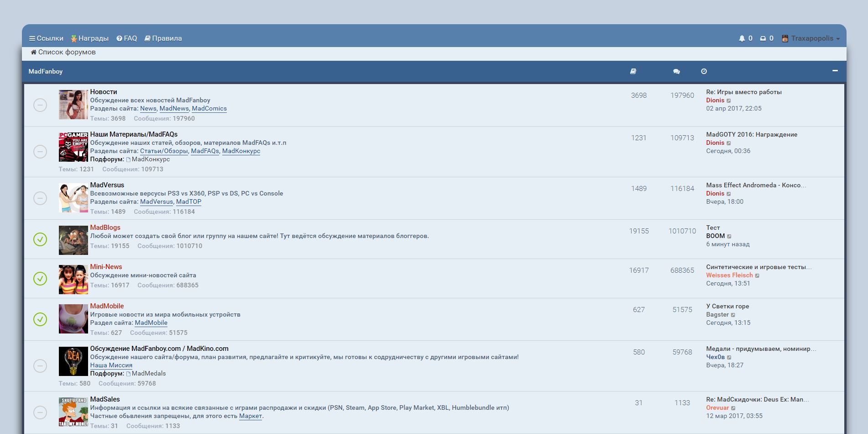Open the Mini-News forum thumbnail

point(73,280)
